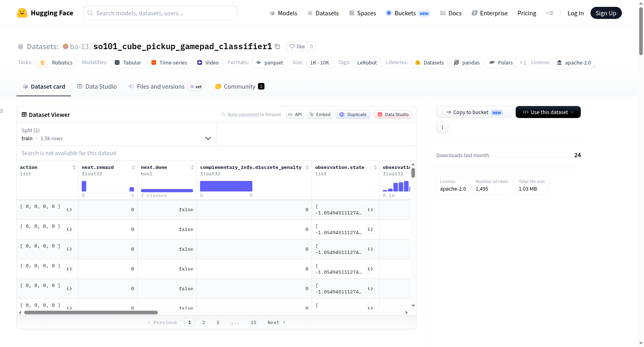Go to Buckets in the navigation

point(408,13)
